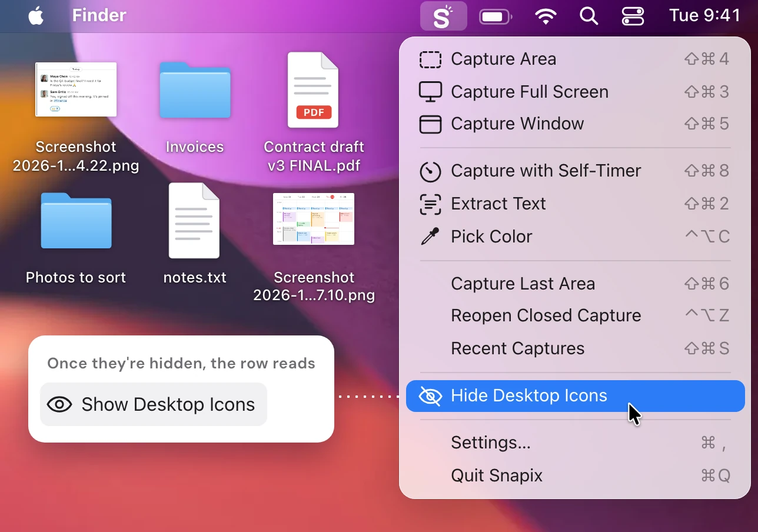
Task: Click the 'Capture with Self-Timer' label
Action: [546, 171]
